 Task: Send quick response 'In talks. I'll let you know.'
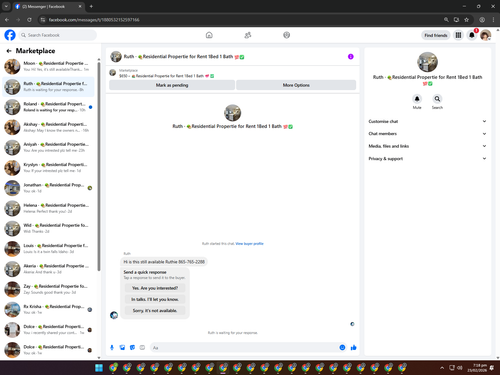(x=155, y=299)
